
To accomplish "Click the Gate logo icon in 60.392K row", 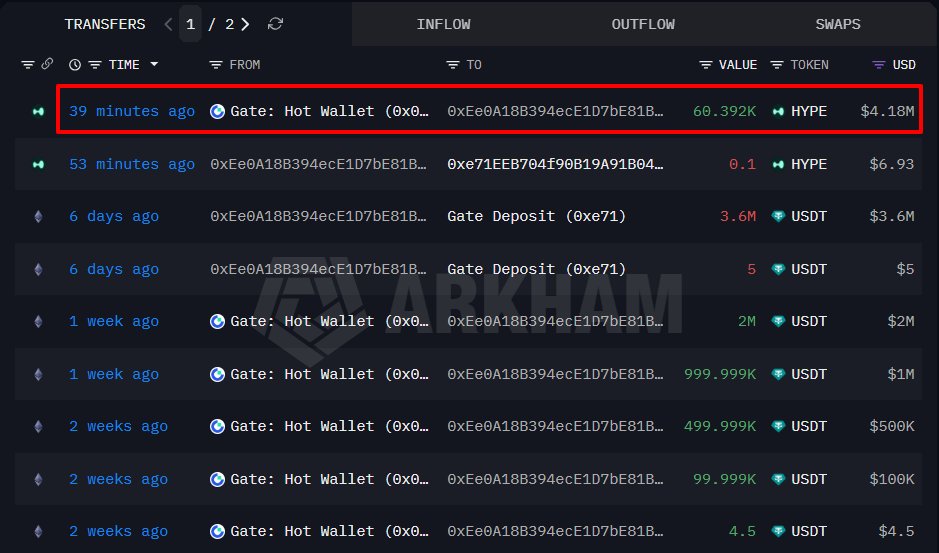I will [217, 111].
